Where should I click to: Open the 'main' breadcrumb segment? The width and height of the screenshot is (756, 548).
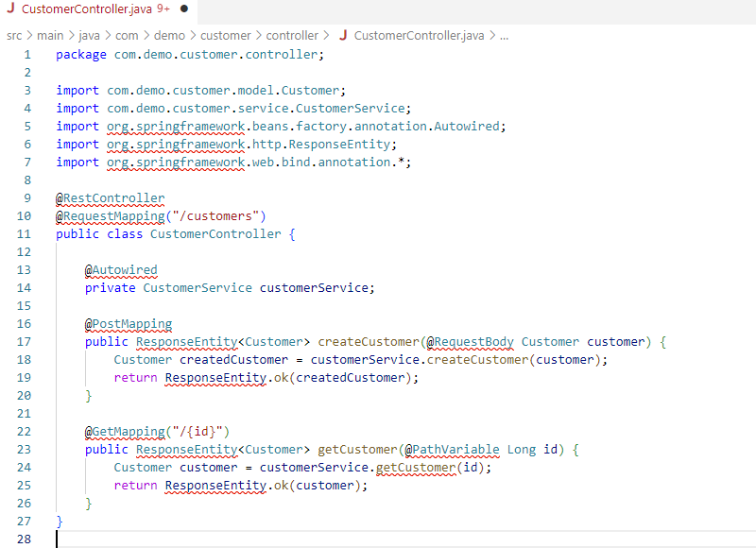(x=50, y=36)
